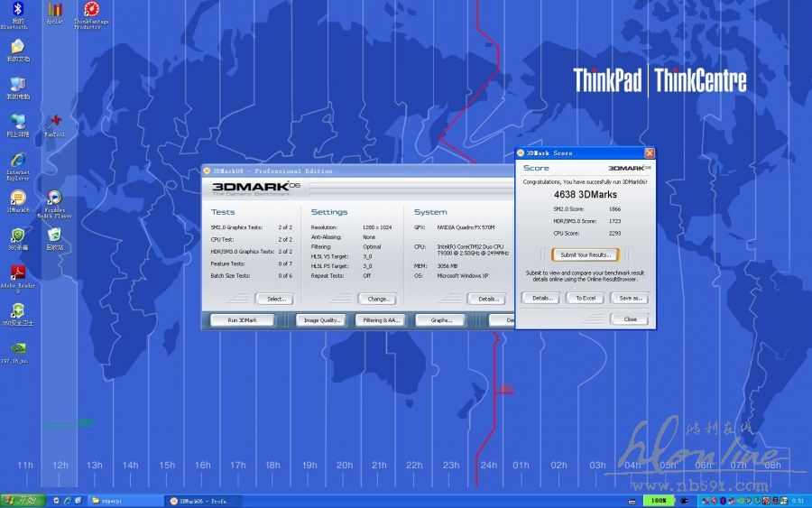Open the Adobe Reader desktop icon
Image resolution: width=812 pixels, height=508 pixels.
[18, 274]
